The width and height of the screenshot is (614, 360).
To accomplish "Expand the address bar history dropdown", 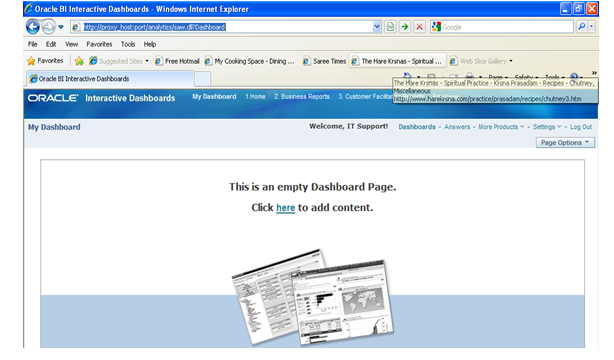I will 377,27.
